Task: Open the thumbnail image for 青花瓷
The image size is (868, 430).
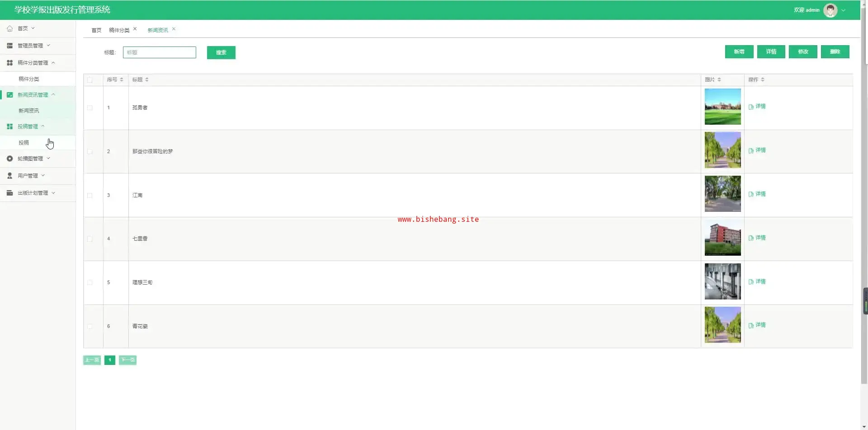Action: 722,325
